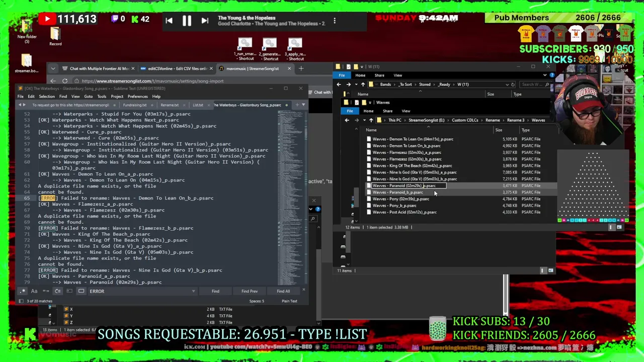644x362 pixels.
Task: Select Wavves - King Of The Beach file
Action: [x=412, y=165]
